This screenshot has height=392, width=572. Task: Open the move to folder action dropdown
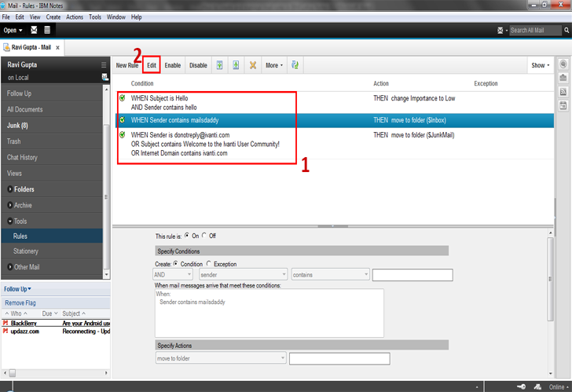point(221,358)
